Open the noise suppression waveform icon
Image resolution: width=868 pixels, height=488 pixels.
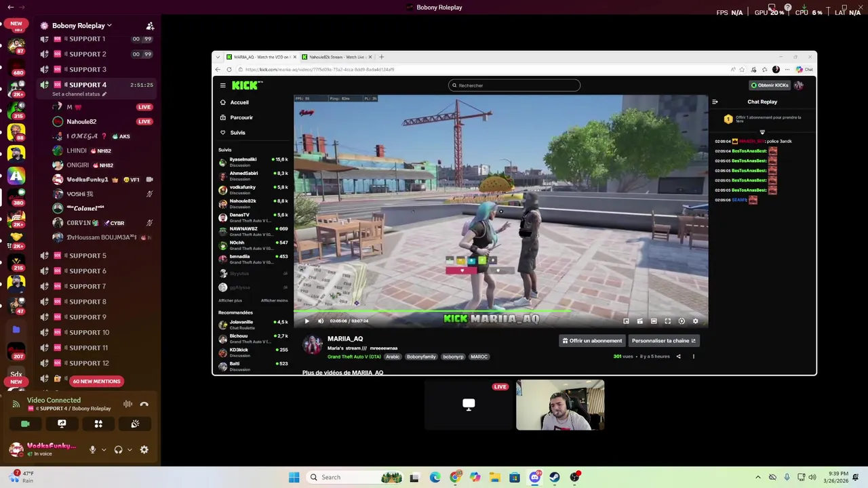(x=127, y=404)
